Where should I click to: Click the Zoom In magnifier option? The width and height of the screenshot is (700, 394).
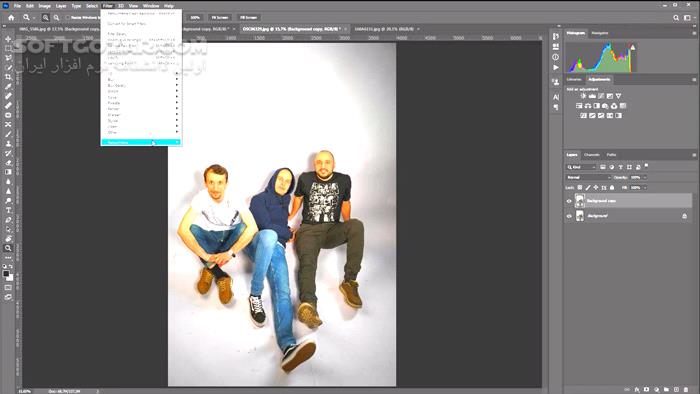(46, 17)
